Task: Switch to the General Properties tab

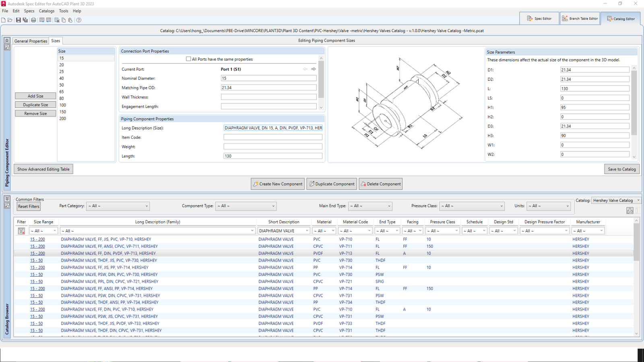Action: 31,41
